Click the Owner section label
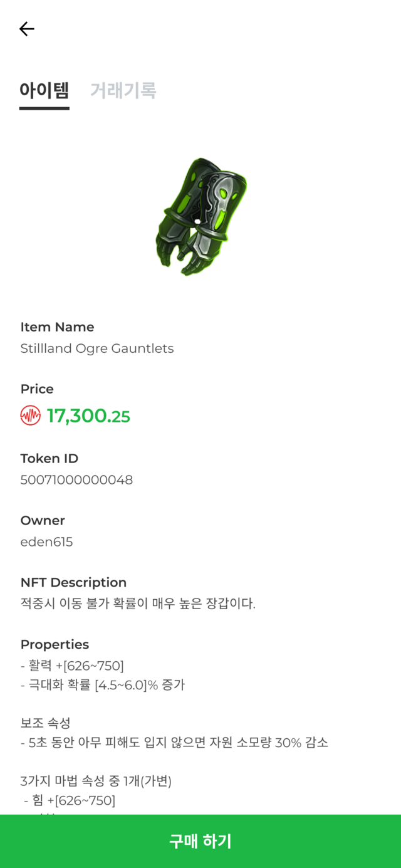The image size is (401, 868). pyautogui.click(x=43, y=520)
